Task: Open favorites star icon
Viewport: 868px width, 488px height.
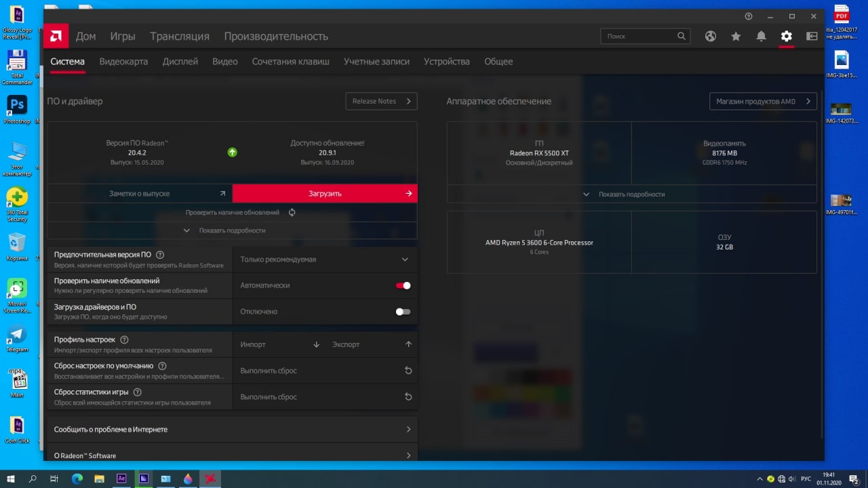Action: [x=736, y=37]
